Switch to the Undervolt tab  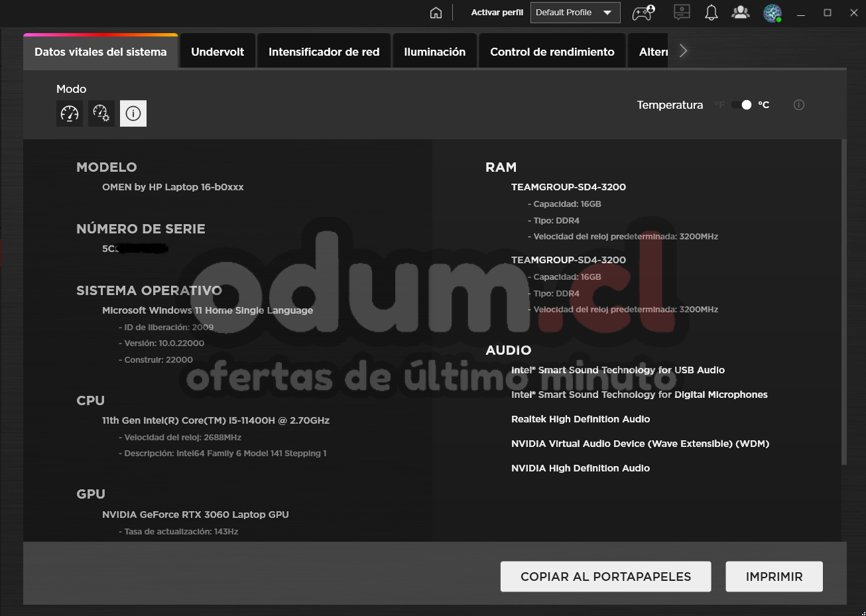(x=217, y=52)
